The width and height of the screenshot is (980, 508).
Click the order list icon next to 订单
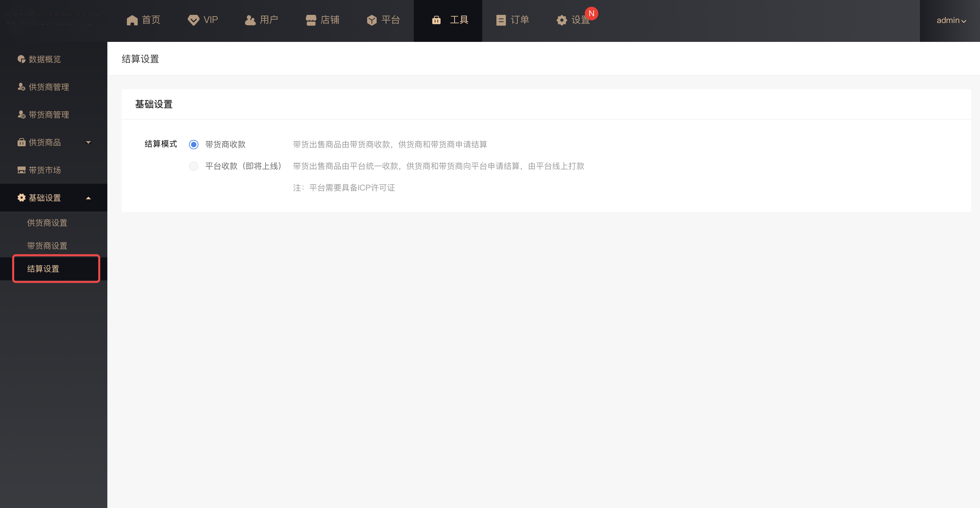[x=501, y=20]
